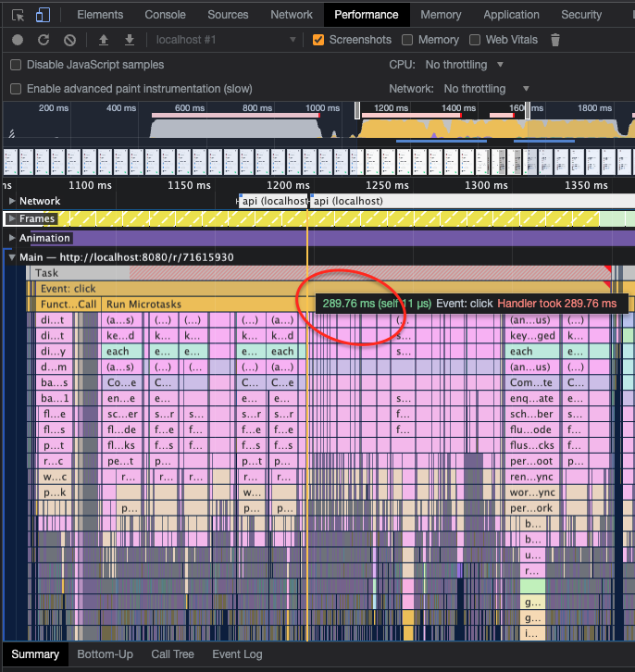Check Disable JavaScript samples

pyautogui.click(x=16, y=65)
